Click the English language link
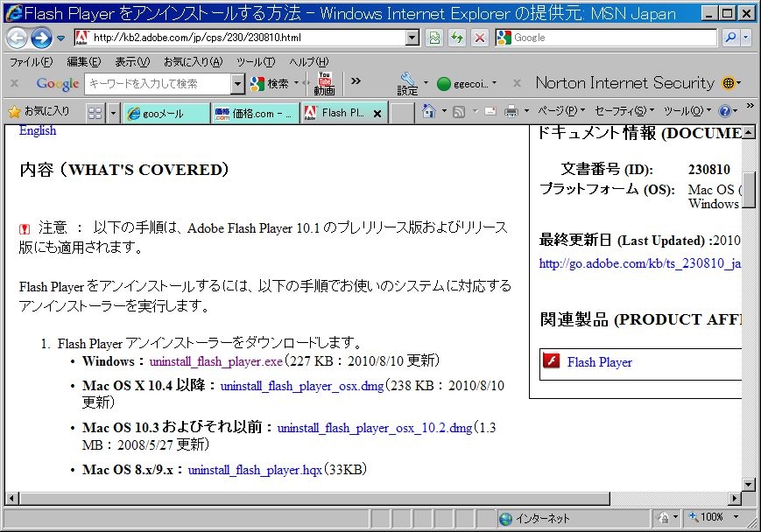The width and height of the screenshot is (761, 532). (x=38, y=130)
